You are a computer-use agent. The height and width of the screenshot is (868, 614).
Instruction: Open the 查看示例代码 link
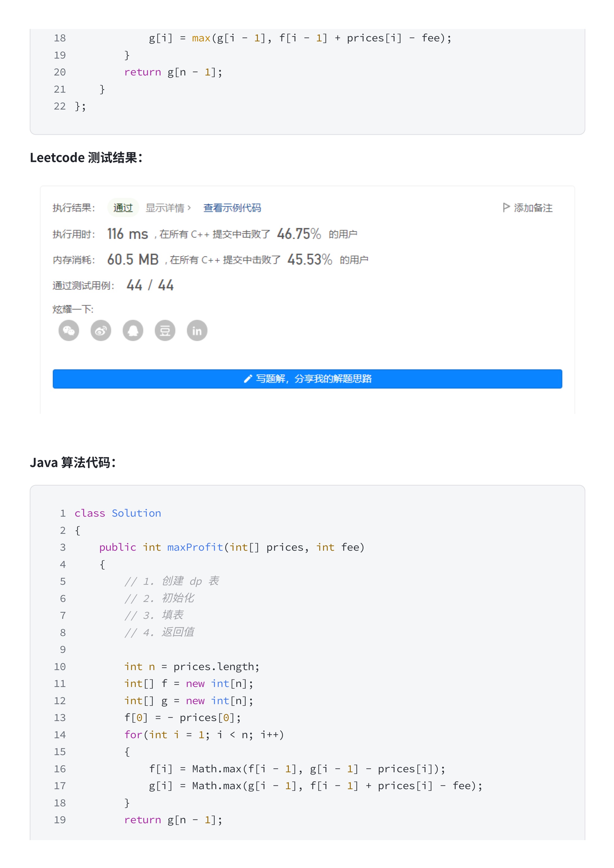coord(232,208)
